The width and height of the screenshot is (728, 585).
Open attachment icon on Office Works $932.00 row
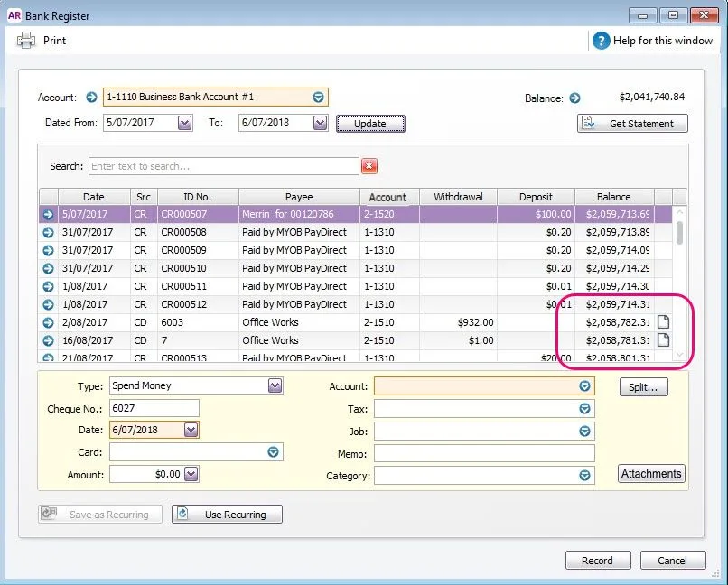point(663,322)
